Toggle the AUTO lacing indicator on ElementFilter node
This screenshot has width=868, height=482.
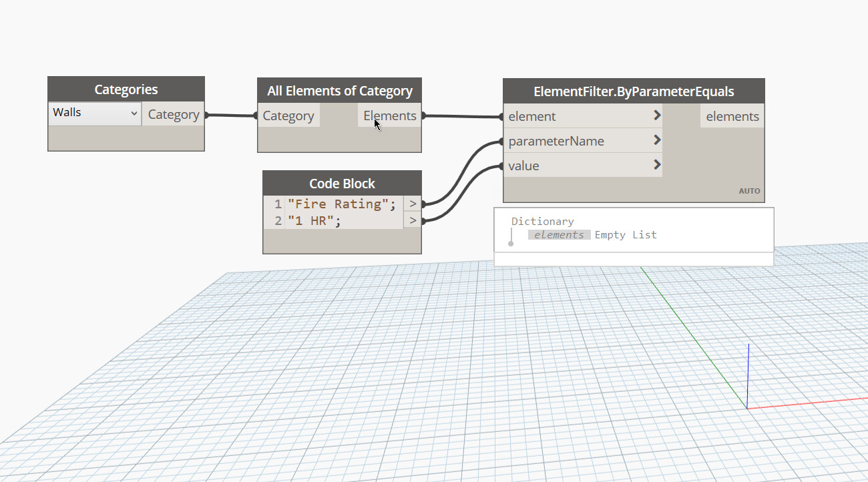point(749,190)
